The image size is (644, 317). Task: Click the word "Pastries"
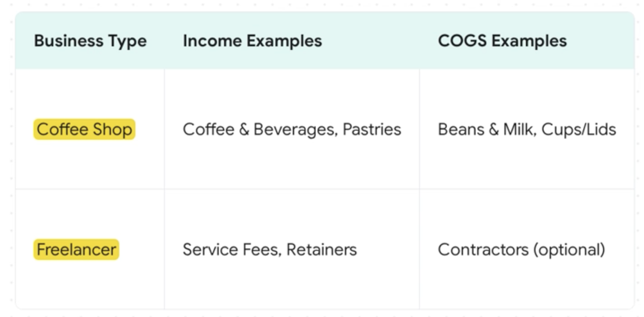coord(372,129)
